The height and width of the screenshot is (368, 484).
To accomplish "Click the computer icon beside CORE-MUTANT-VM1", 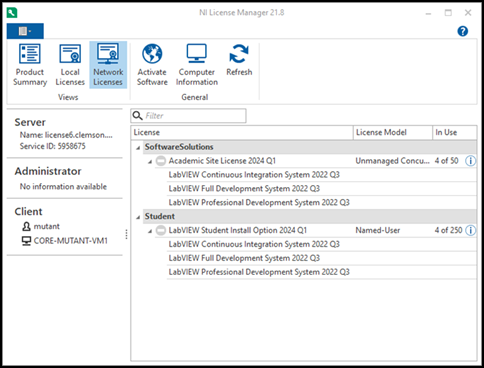I will click(26, 241).
